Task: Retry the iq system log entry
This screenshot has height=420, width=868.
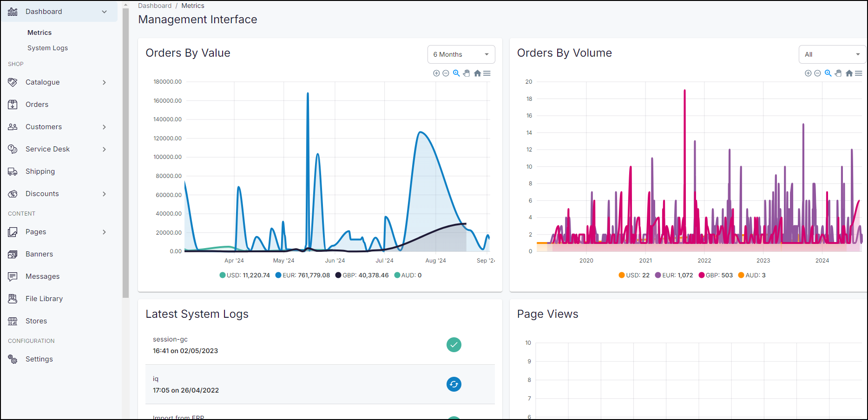Action: click(454, 384)
